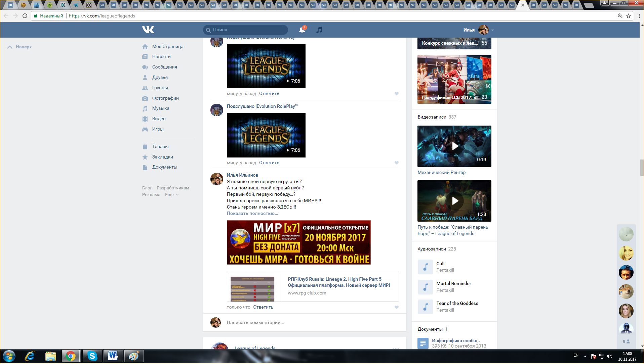Click the Товары bag icon in sidebar
Screen dimensions: 644x364
click(x=145, y=146)
